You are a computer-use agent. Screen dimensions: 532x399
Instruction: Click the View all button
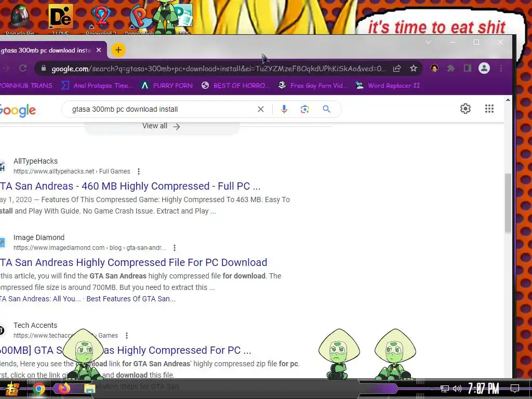(x=162, y=126)
